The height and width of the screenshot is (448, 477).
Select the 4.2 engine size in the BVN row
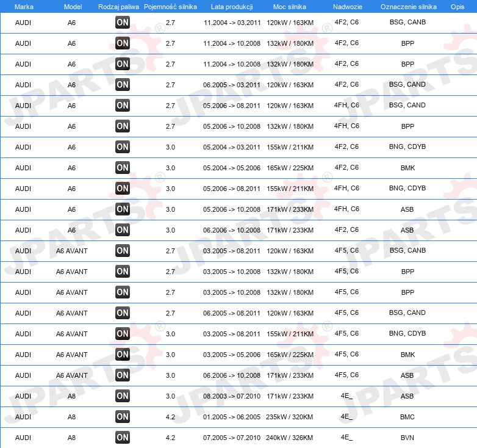click(x=170, y=438)
